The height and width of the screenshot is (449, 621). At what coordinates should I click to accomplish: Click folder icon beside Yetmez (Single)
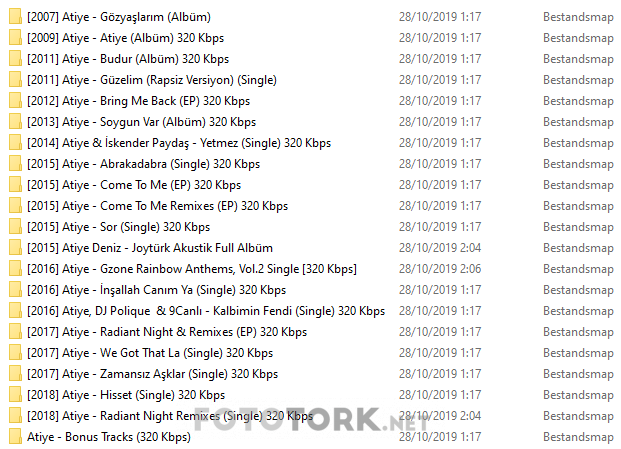15,143
